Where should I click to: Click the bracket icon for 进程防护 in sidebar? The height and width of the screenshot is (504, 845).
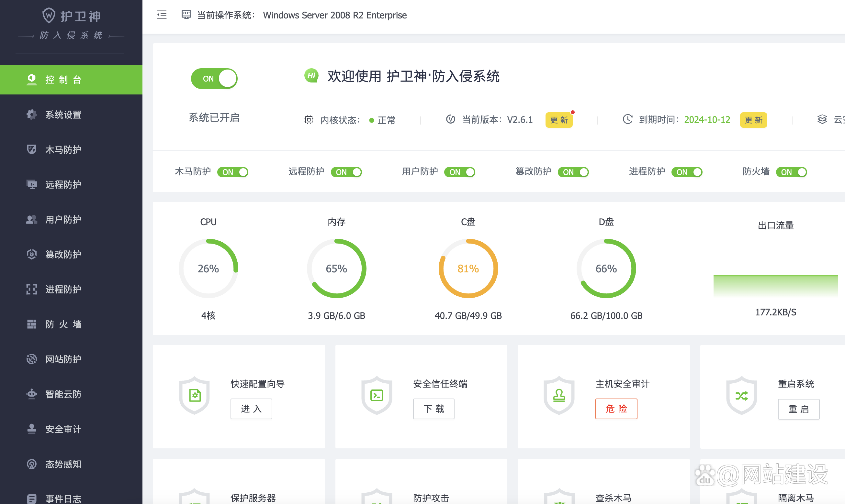(x=32, y=289)
